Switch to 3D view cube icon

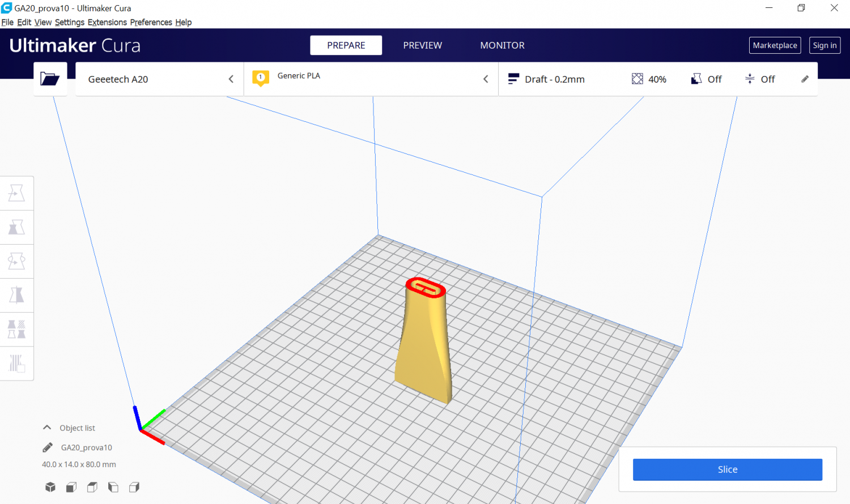[x=50, y=487]
